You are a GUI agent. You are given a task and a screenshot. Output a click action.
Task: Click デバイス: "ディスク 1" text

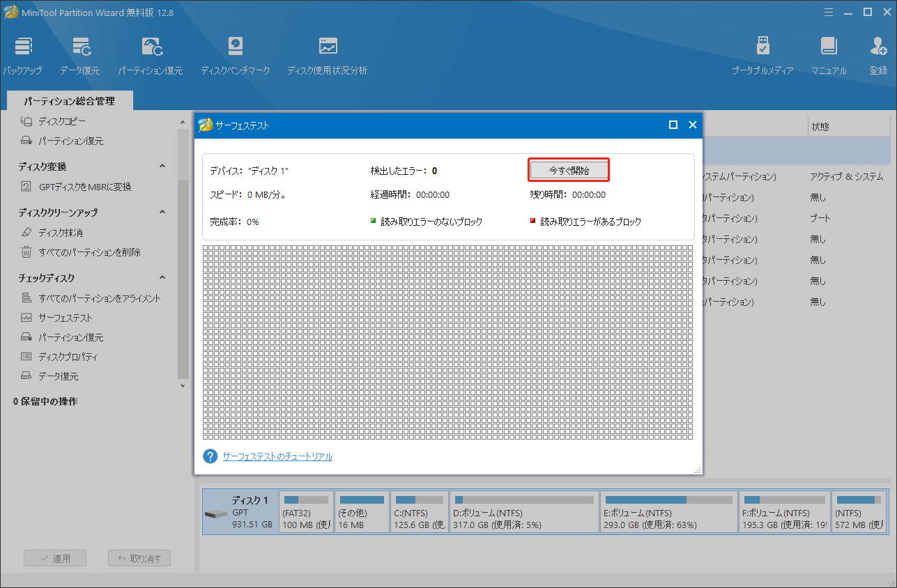point(249,171)
